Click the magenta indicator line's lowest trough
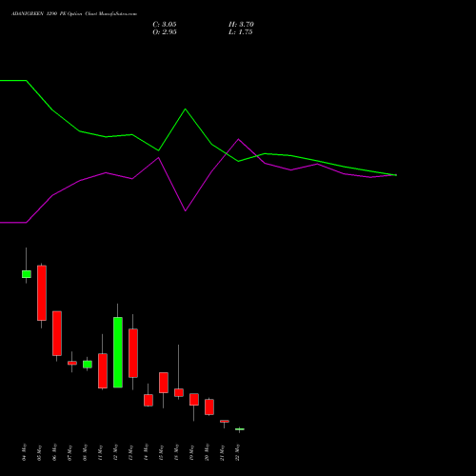 pos(186,210)
